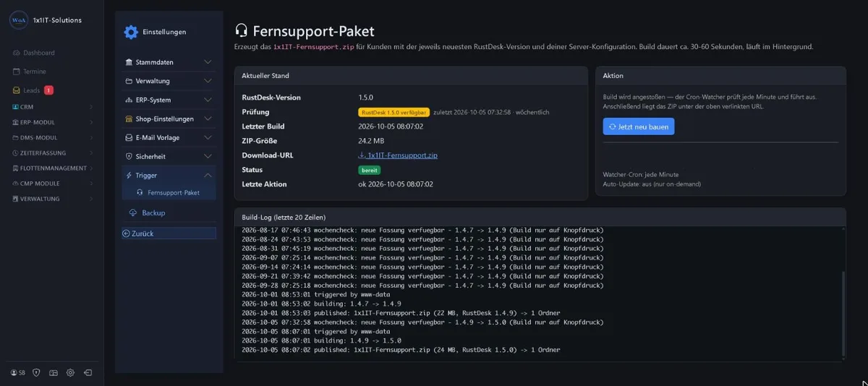Select Fernsupport-Paket under Trigger
The image size is (868, 386).
click(x=169, y=193)
